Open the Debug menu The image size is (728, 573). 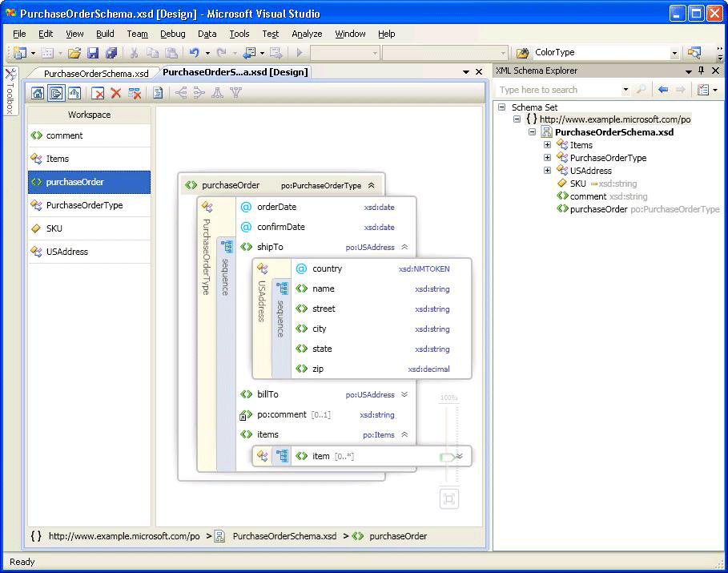(x=172, y=34)
